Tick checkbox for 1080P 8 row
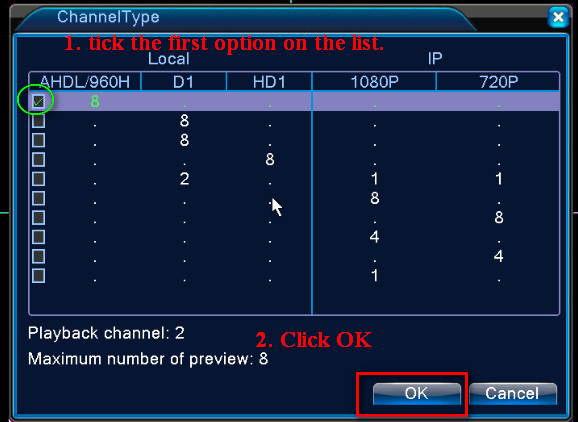 (x=38, y=198)
